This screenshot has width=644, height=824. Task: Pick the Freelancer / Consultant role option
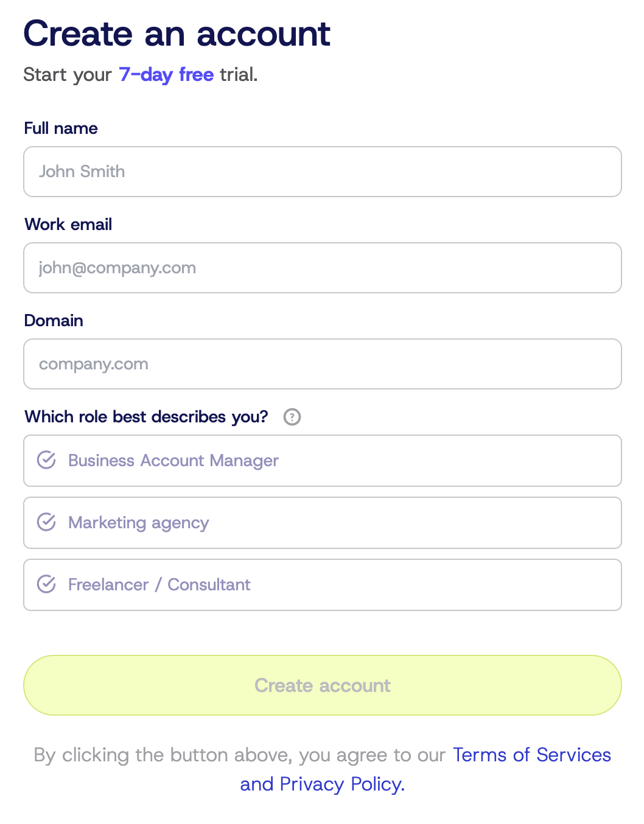pos(323,585)
